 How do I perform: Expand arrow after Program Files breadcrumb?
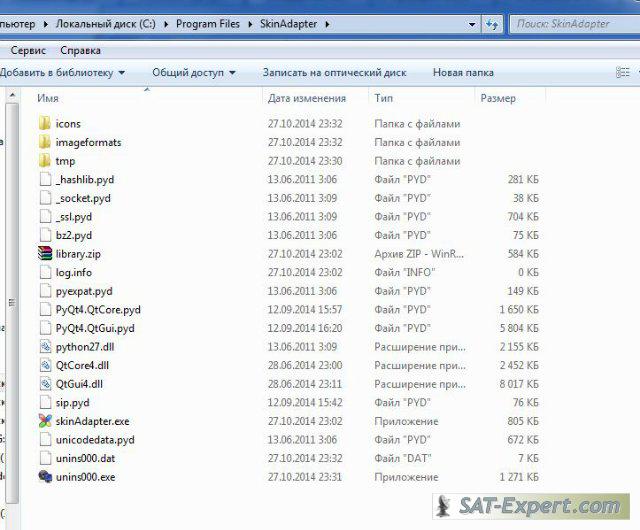pos(250,24)
